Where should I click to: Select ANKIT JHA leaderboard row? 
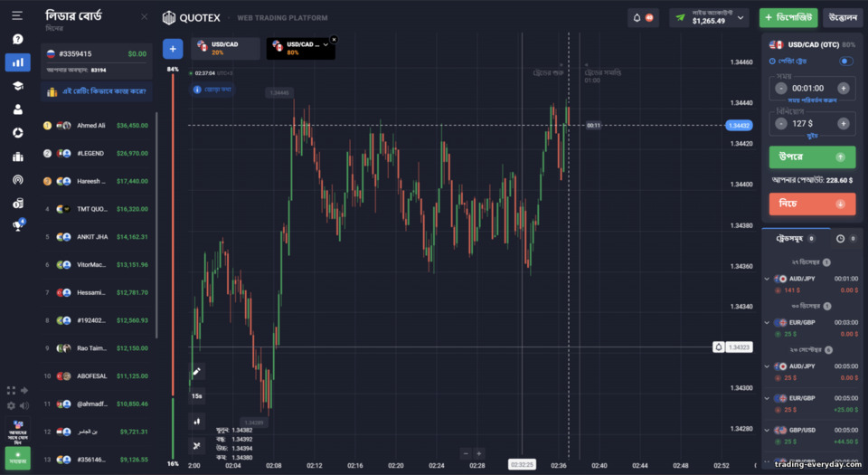[x=97, y=237]
